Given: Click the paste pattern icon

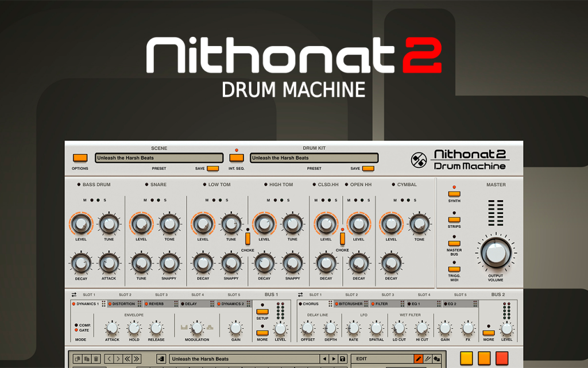Looking at the screenshot, I should 87,359.
